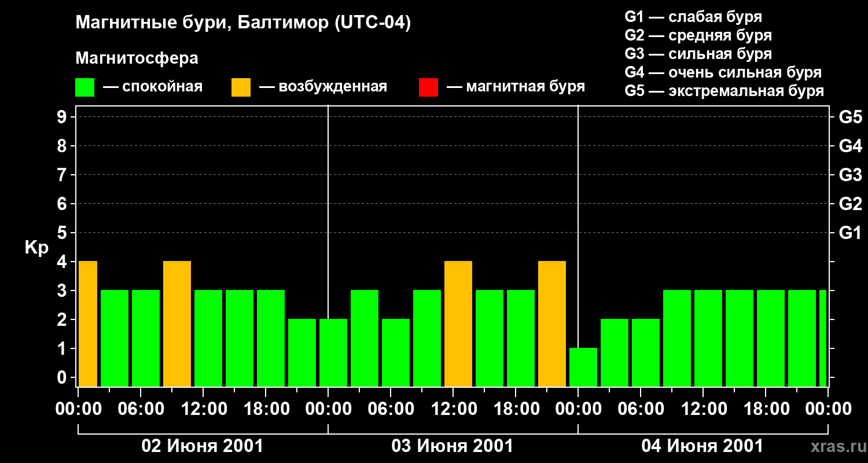The image size is (868, 463).
Task: Click the green Kp 3 bar near 06:00 on 02 Июня
Action: (146, 339)
